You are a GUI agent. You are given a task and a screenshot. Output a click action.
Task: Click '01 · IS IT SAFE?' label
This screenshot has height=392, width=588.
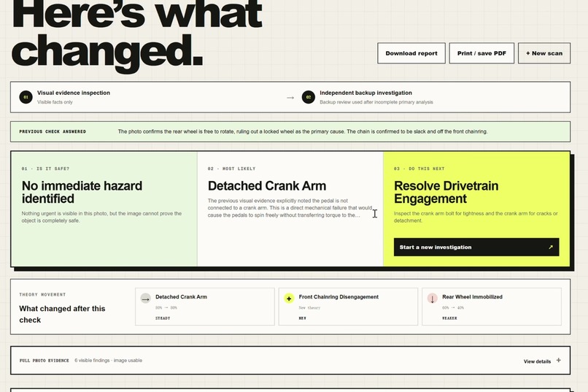(x=45, y=169)
